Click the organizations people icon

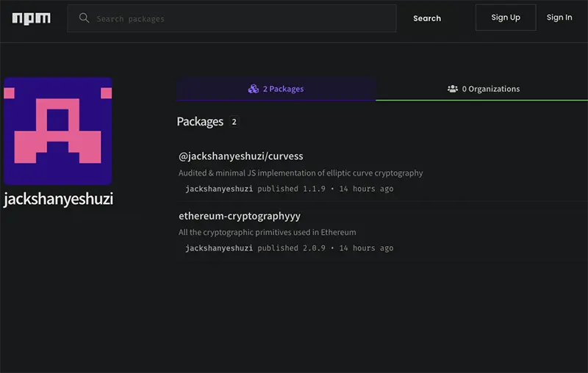453,89
